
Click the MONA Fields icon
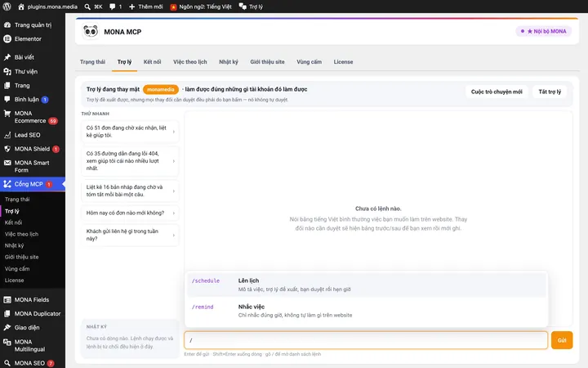pyautogui.click(x=7, y=299)
